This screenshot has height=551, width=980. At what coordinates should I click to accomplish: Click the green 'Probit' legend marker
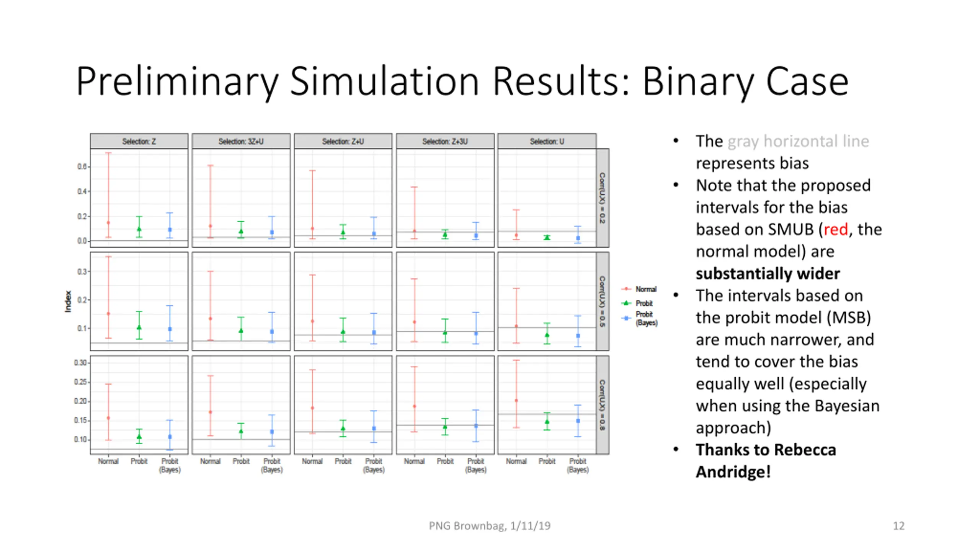click(626, 303)
